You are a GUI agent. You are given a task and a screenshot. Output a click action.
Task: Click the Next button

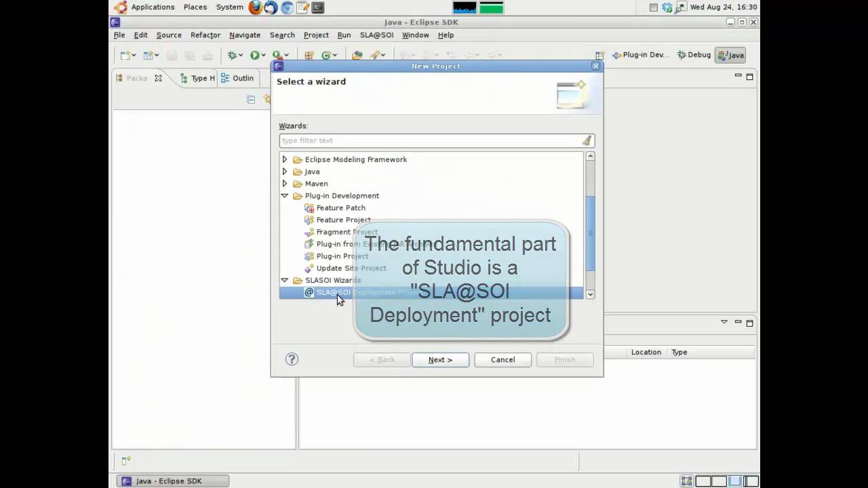[x=440, y=360]
